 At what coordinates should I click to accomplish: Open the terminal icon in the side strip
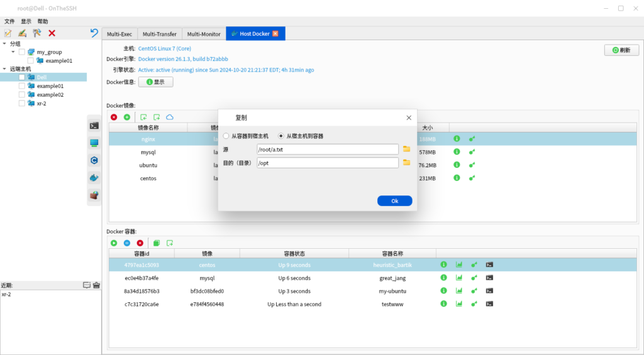click(x=94, y=126)
